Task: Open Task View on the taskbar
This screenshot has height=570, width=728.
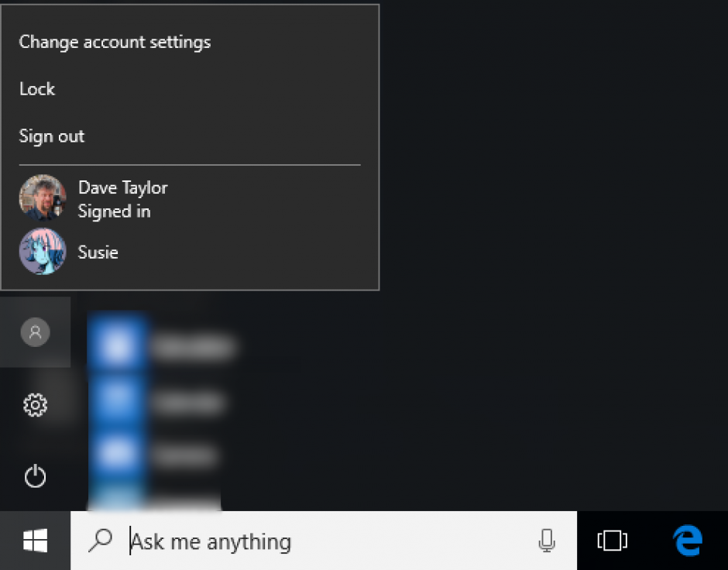Action: pos(611,540)
